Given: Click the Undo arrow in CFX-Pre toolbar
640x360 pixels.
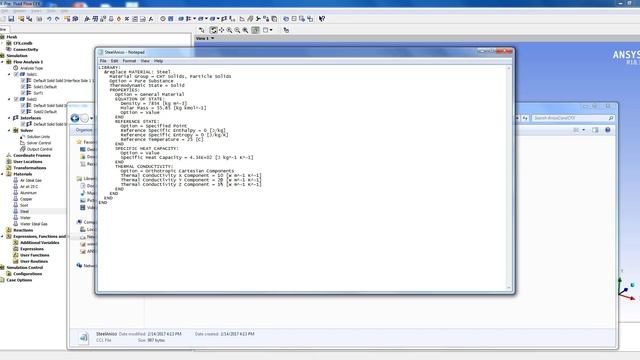Looking at the screenshot, I should [x=49, y=19].
